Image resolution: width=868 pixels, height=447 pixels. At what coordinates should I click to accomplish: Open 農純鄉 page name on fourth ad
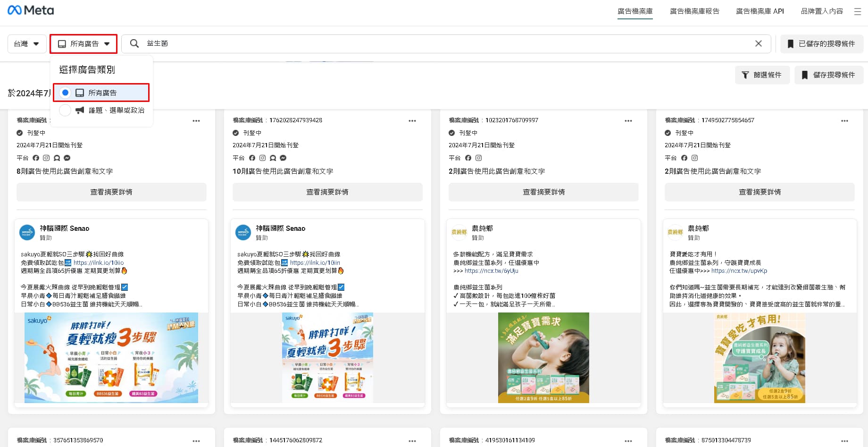(x=698, y=228)
